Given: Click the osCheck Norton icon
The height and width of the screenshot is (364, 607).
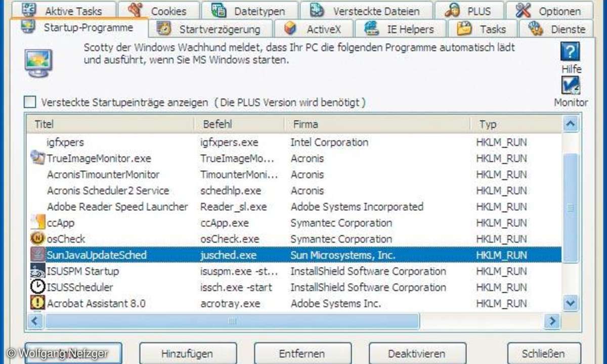Looking at the screenshot, I should pos(37,239).
